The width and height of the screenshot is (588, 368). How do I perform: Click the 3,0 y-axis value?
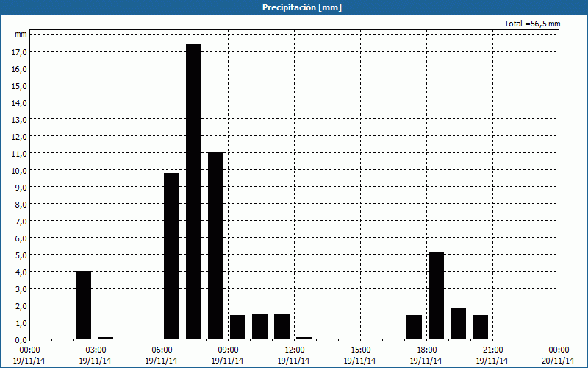21,289
